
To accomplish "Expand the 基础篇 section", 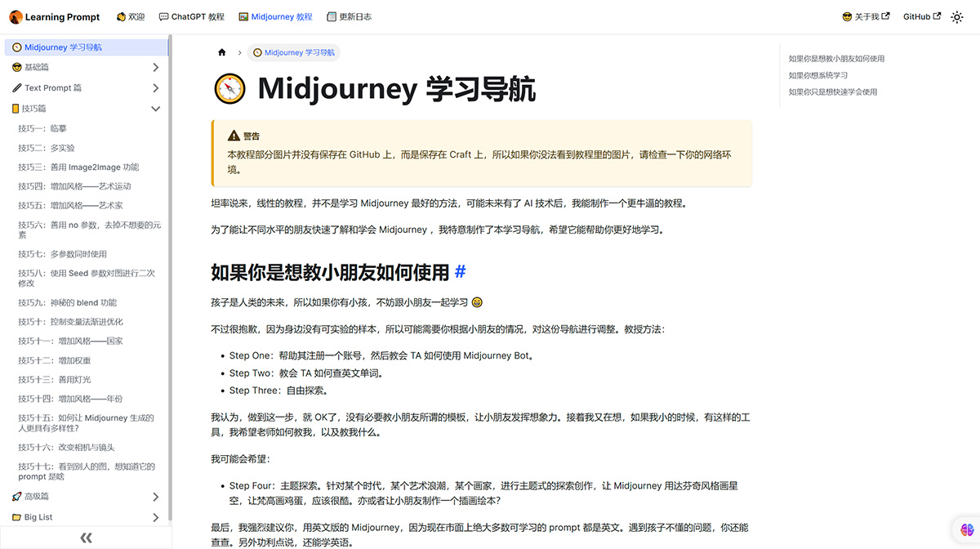I will click(155, 67).
